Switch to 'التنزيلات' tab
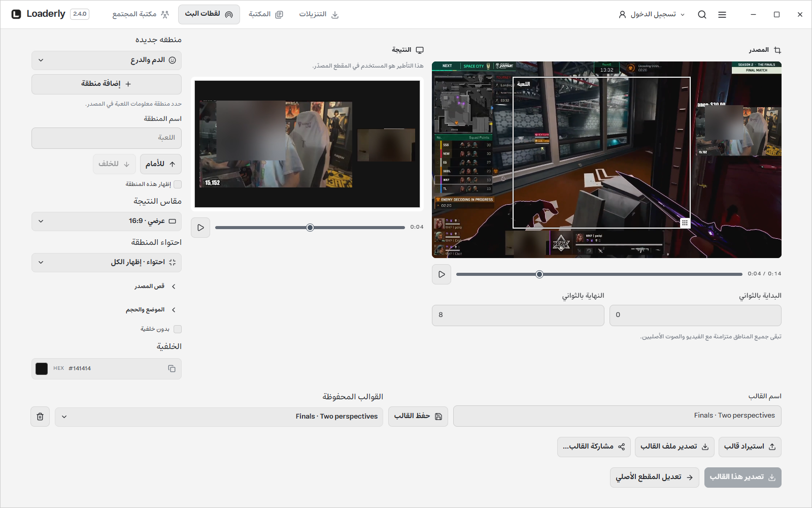 click(x=319, y=14)
